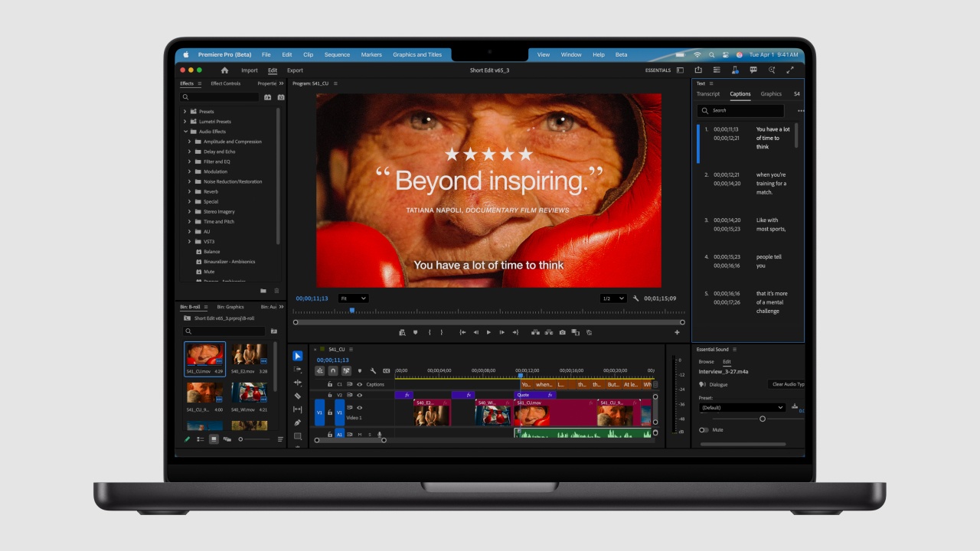Select the Razor tool
Image resolution: width=980 pixels, height=551 pixels.
click(298, 396)
